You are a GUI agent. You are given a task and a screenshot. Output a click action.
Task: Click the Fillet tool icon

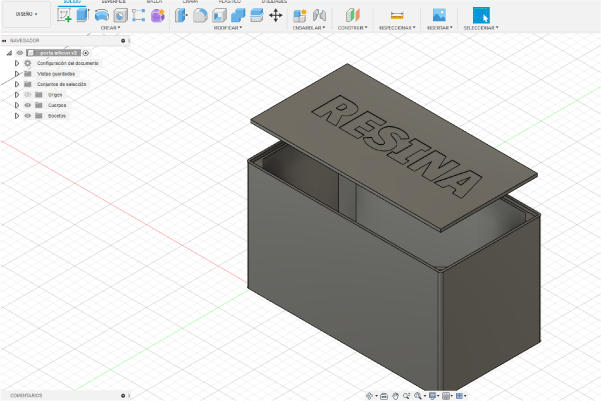pos(200,15)
